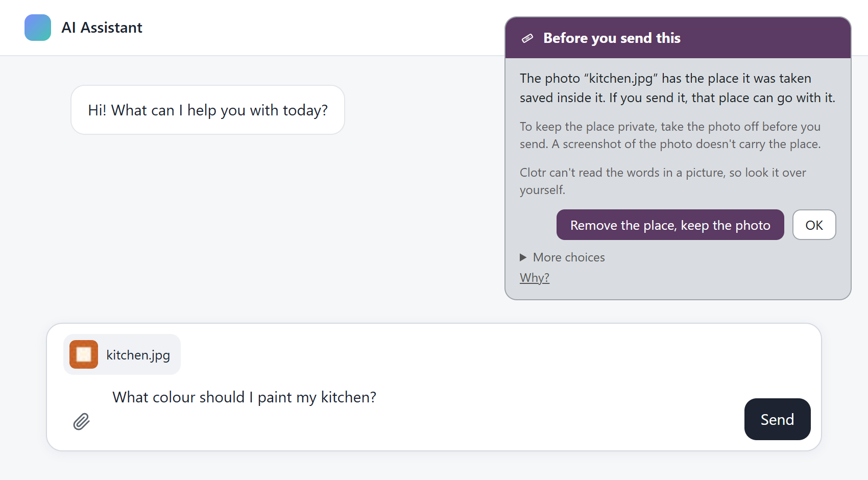This screenshot has width=868, height=480.
Task: Click the AI Assistant title text
Action: 102,28
